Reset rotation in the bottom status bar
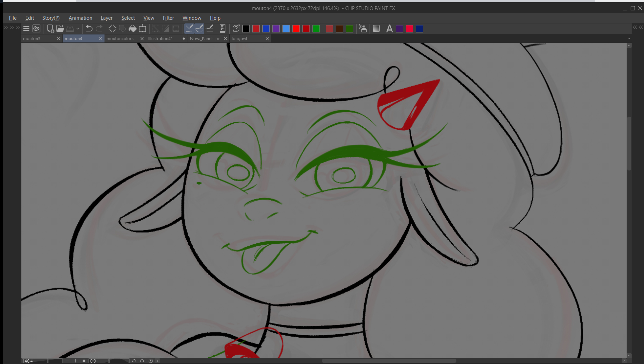644x364 pixels. tap(151, 361)
